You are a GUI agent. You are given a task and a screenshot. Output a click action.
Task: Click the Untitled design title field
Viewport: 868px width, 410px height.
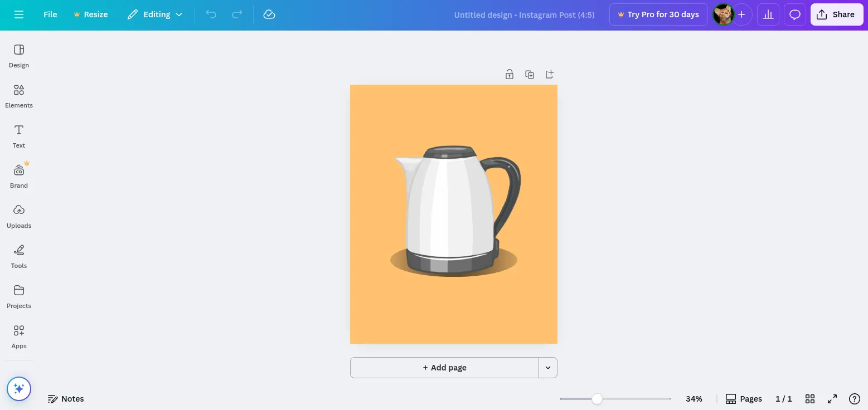click(523, 15)
